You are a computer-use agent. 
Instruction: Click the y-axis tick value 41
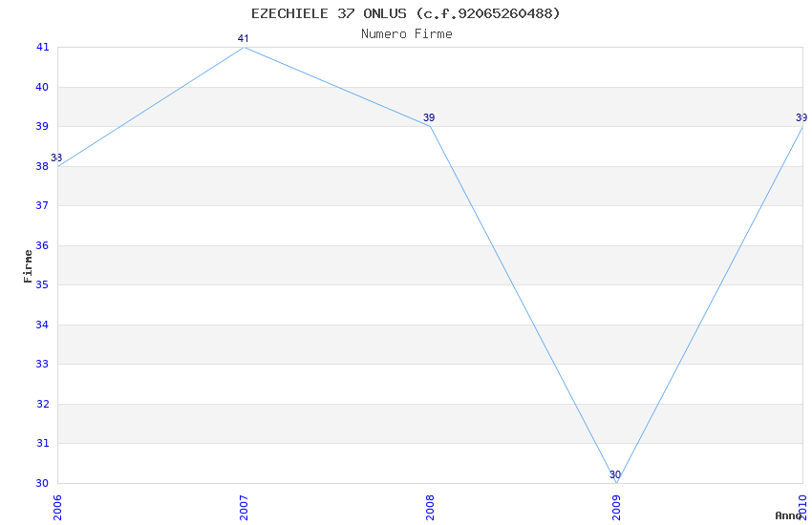(42, 47)
